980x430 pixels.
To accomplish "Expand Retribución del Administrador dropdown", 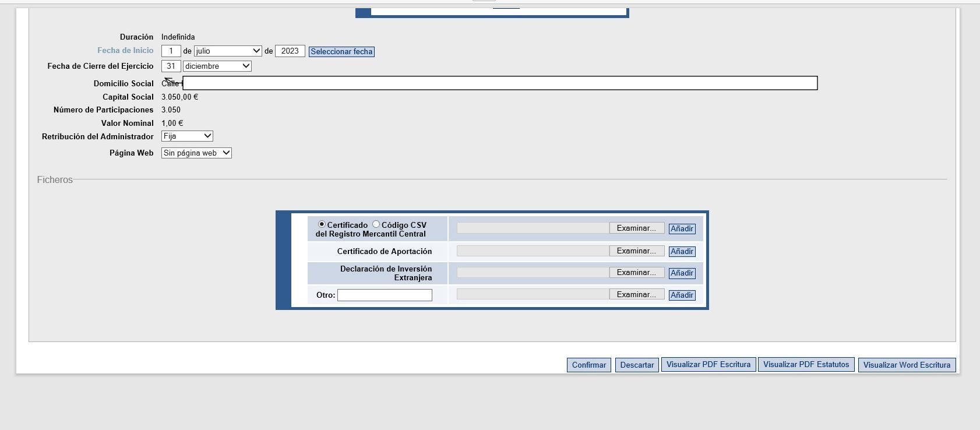I will pyautogui.click(x=187, y=136).
